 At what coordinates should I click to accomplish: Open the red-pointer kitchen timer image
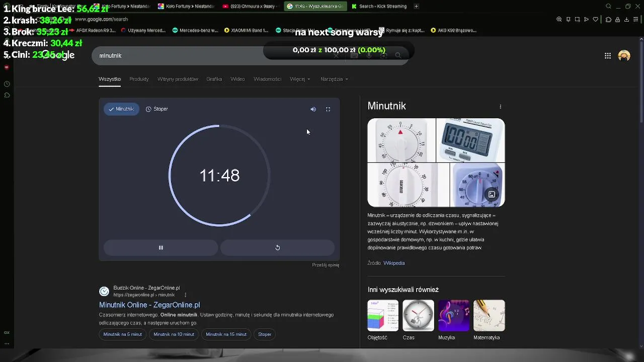point(401,140)
